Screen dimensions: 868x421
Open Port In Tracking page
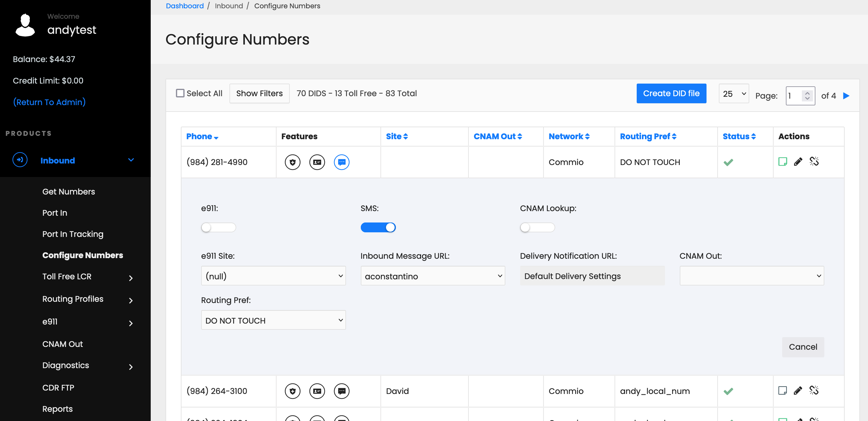pyautogui.click(x=73, y=234)
